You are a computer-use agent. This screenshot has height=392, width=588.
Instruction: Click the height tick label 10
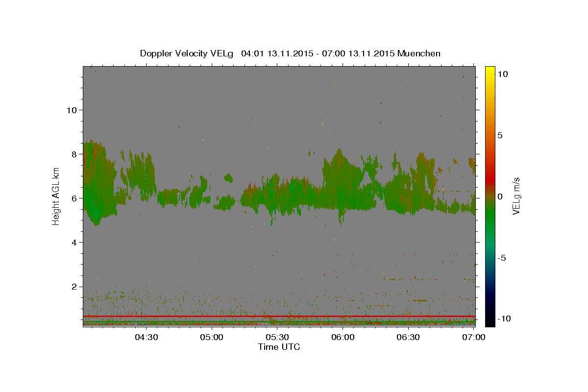click(72, 110)
